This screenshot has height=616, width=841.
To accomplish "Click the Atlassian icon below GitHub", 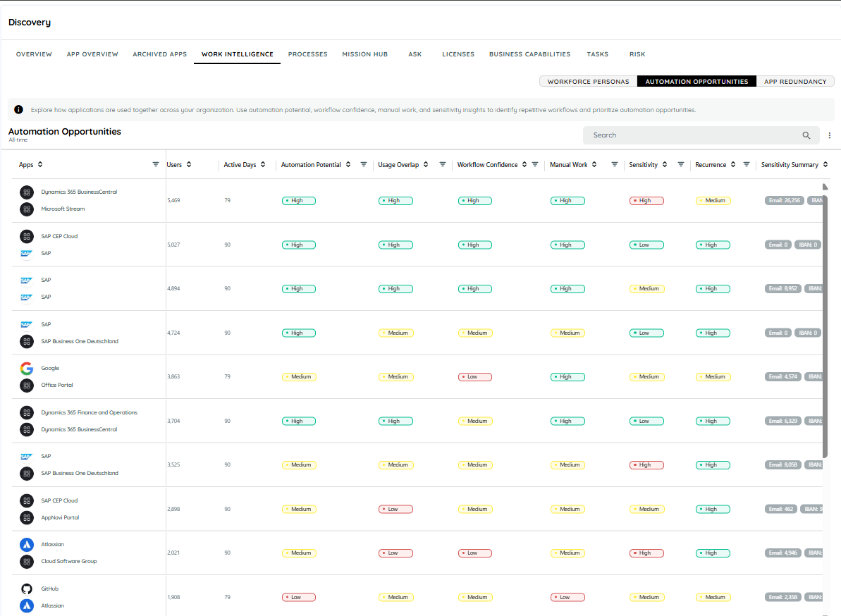I will 26,606.
